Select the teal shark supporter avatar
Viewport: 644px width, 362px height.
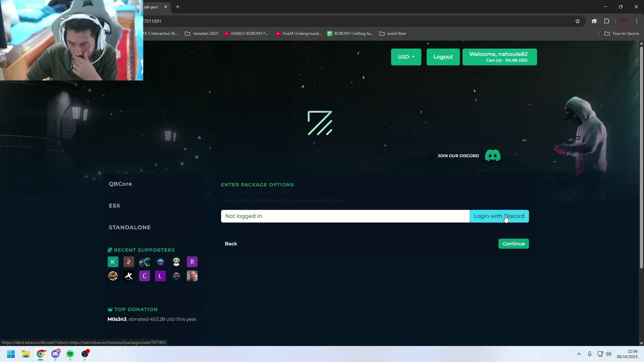pos(144,261)
